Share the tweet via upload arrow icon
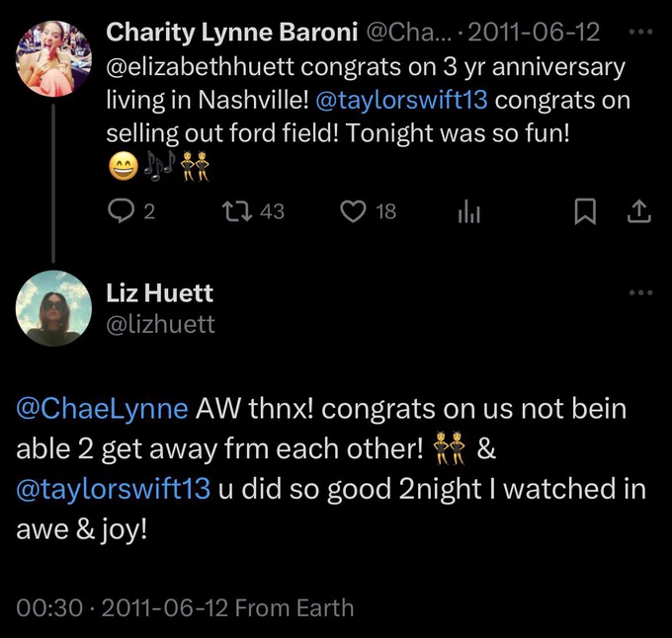This screenshot has width=672, height=638. click(639, 211)
